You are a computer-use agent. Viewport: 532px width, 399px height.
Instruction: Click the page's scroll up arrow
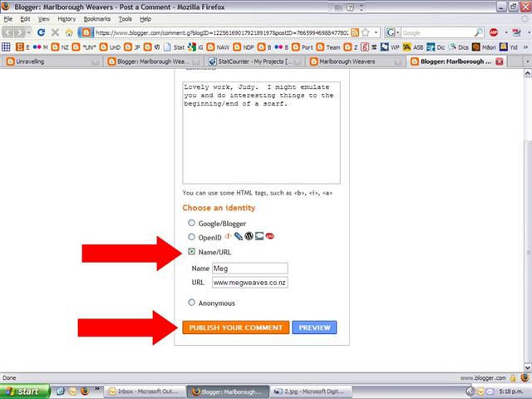528,73
